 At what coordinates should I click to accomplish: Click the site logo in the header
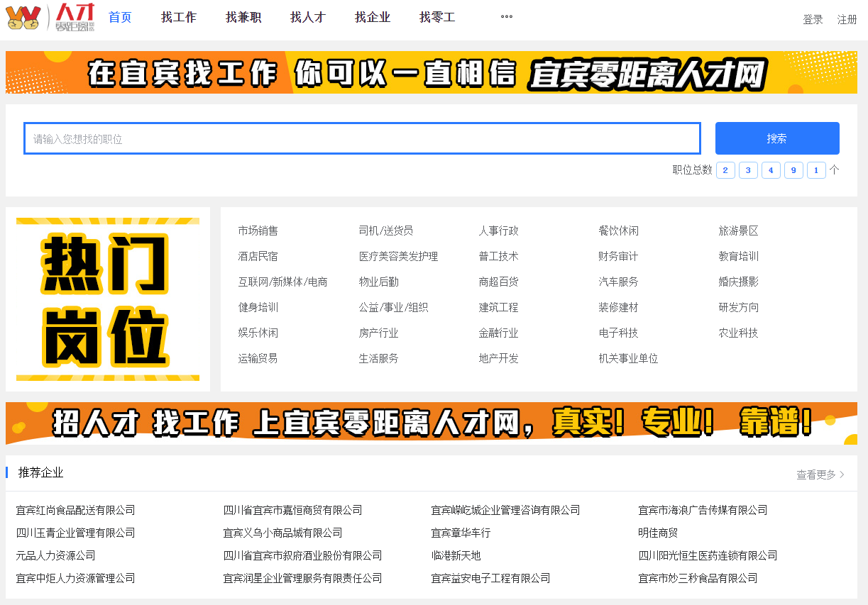coord(50,18)
